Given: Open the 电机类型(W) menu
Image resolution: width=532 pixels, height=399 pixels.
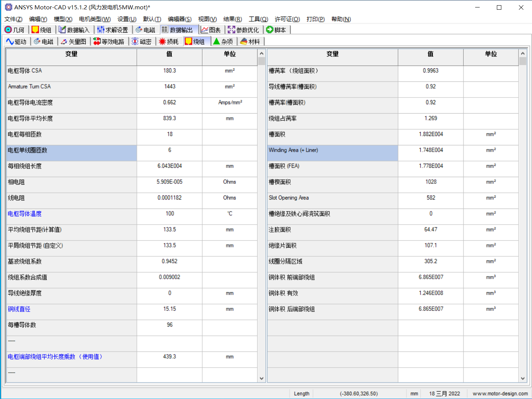Looking at the screenshot, I should pyautogui.click(x=95, y=19).
